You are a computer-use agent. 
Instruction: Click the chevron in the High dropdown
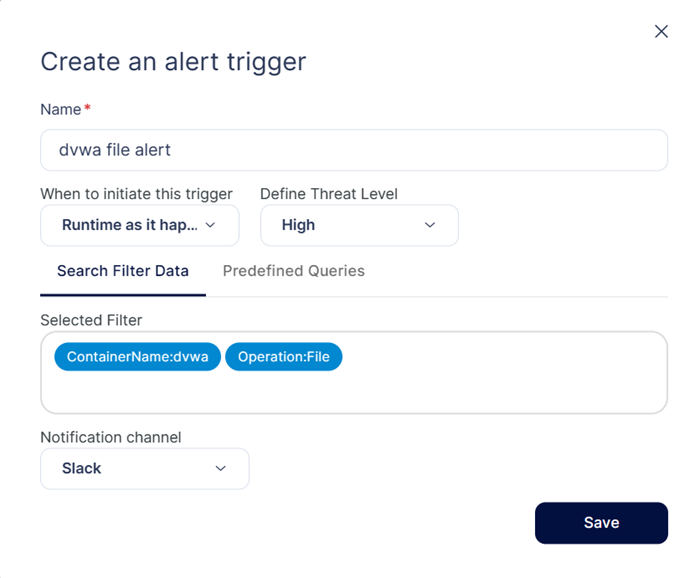tap(429, 225)
